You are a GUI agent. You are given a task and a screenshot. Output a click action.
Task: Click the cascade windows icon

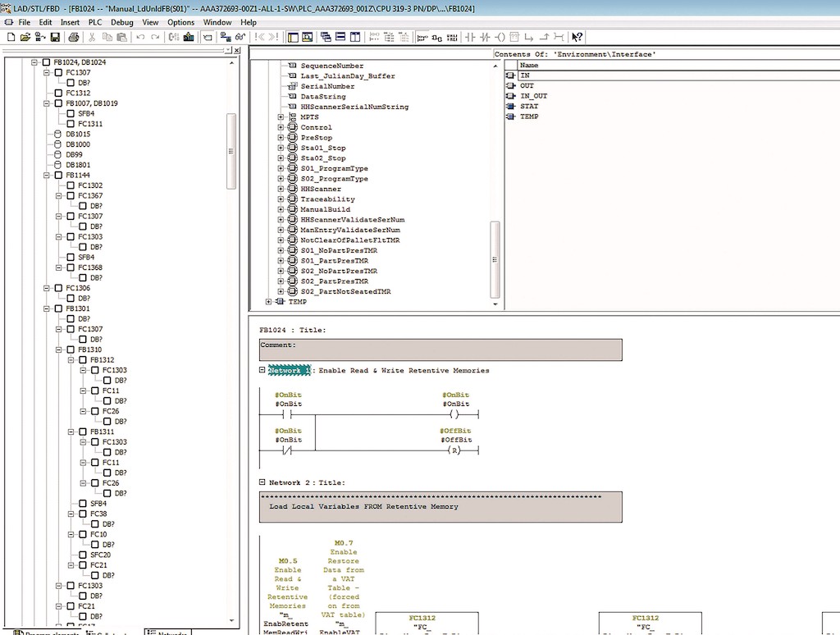tap(326, 37)
